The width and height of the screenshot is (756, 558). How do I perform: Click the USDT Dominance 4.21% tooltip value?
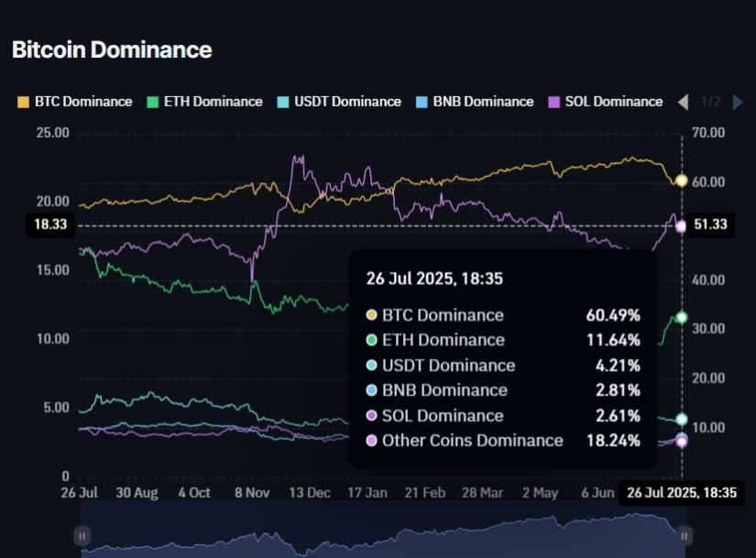[618, 366]
